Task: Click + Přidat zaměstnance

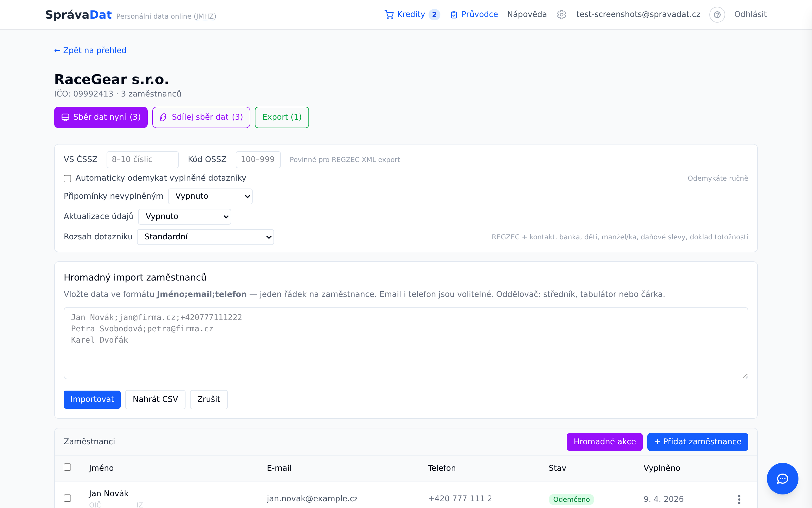Action: pos(697,442)
